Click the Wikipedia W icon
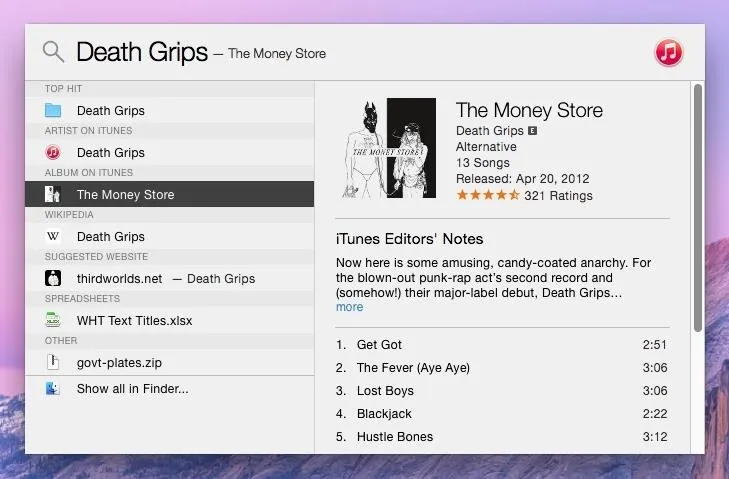 click(53, 236)
